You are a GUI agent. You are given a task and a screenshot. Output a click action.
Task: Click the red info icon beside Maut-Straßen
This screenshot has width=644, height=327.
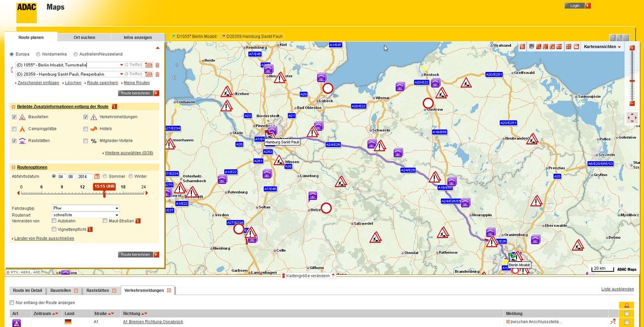click(137, 220)
